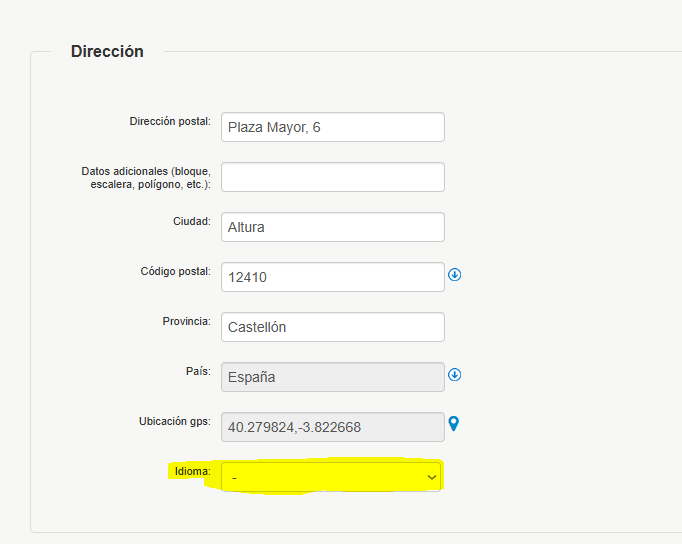
Task: Click the download arrow icon beside Código postal
Action: [455, 275]
